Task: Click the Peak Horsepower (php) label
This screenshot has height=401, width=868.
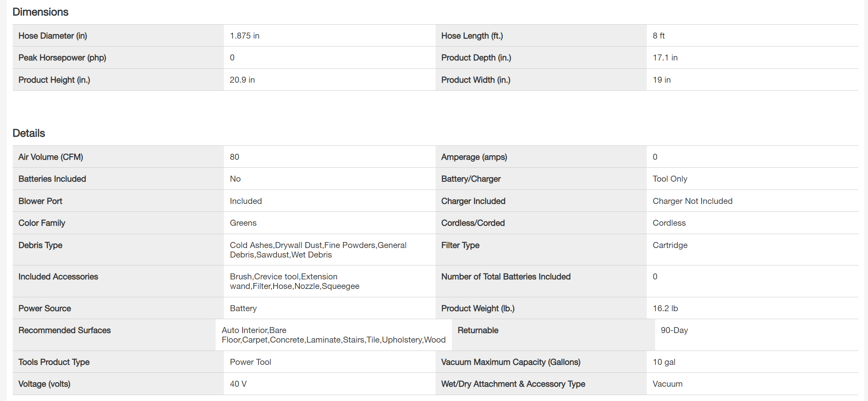Action: point(62,58)
